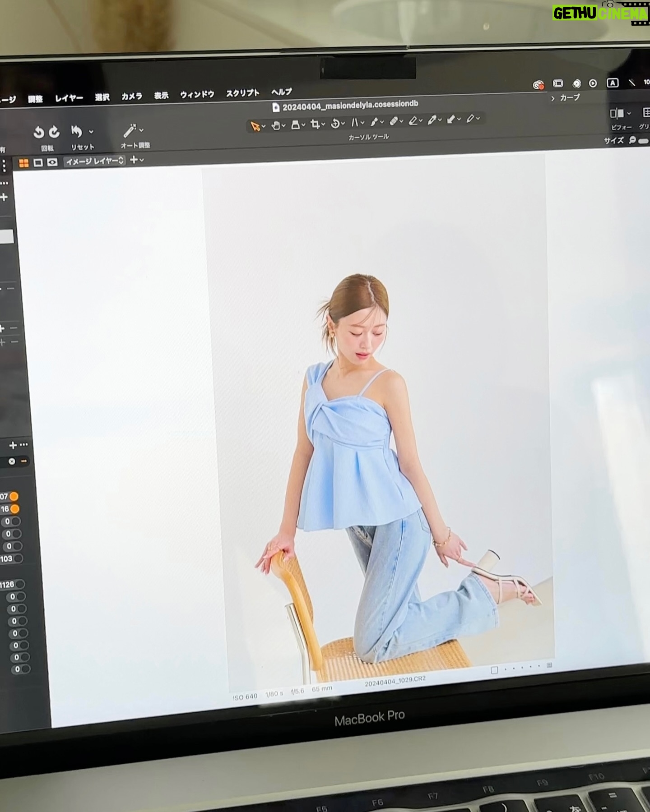The height and width of the screenshot is (812, 650).
Task: Click the 20240404_masiondelyla.cosessiondb window title
Action: [x=350, y=106]
